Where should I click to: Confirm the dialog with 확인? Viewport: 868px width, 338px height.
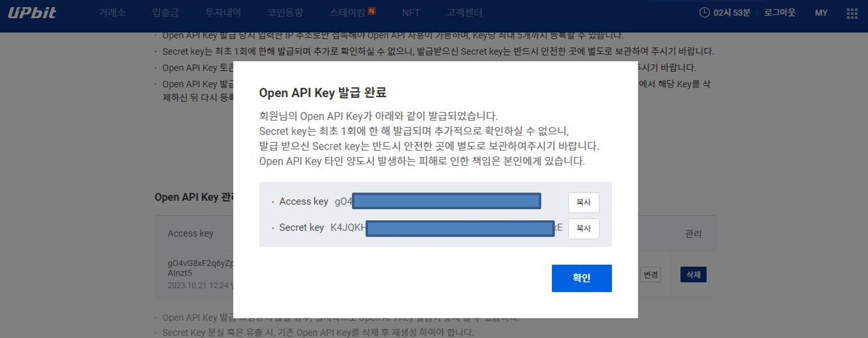tap(582, 278)
